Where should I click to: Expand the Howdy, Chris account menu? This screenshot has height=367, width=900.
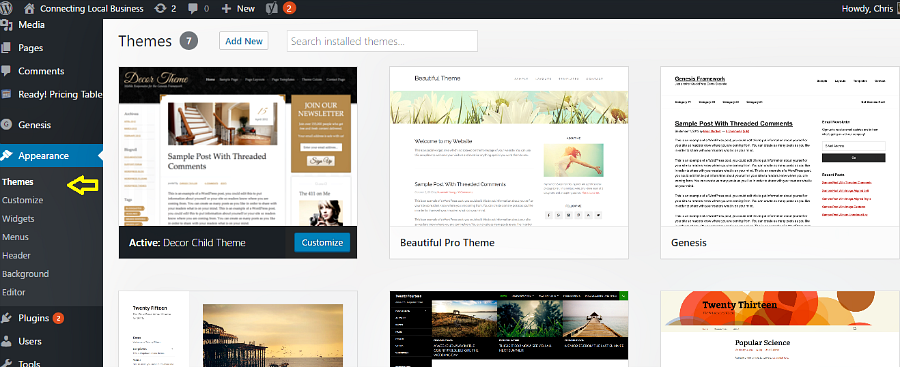pyautogui.click(x=867, y=9)
